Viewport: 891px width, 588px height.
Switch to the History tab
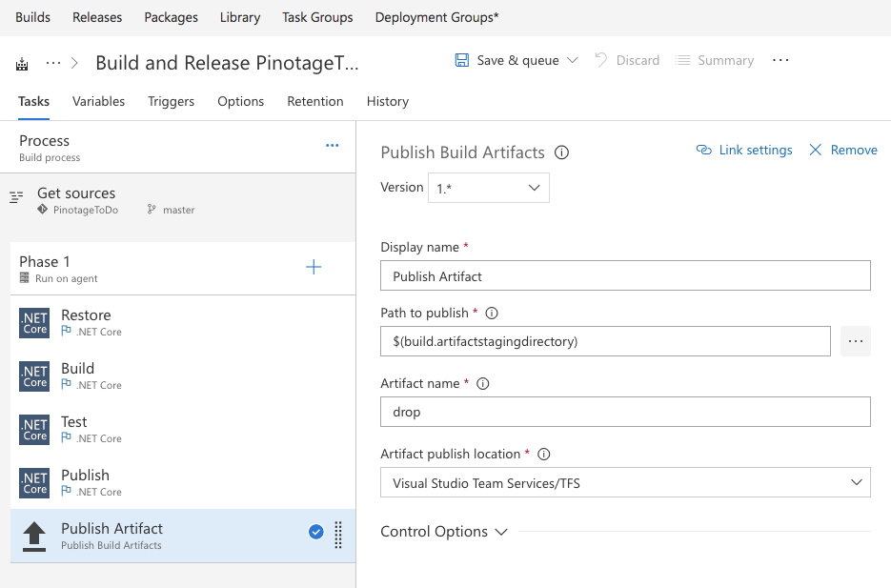(388, 102)
